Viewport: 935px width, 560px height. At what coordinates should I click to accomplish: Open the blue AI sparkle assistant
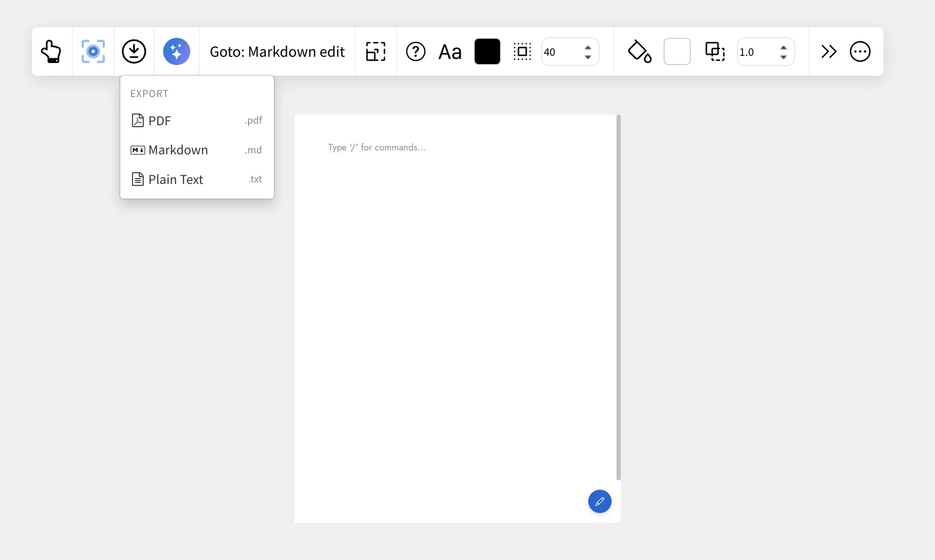pyautogui.click(x=176, y=51)
